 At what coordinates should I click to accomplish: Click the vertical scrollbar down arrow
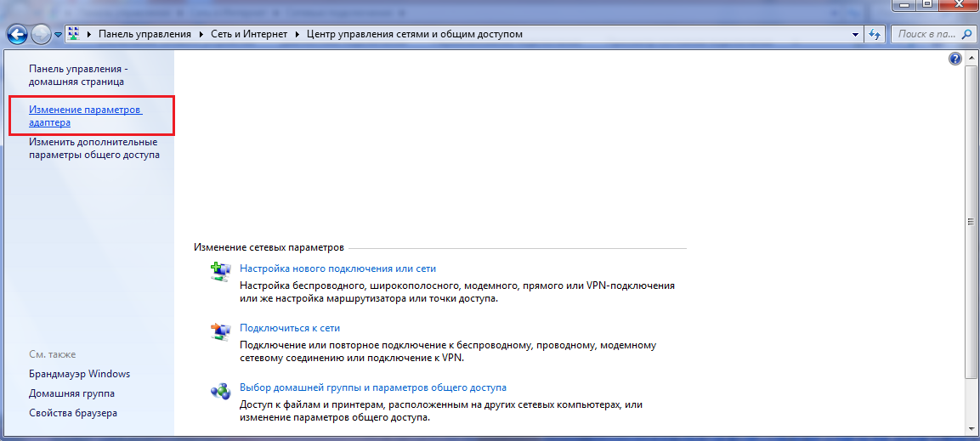[x=972, y=430]
